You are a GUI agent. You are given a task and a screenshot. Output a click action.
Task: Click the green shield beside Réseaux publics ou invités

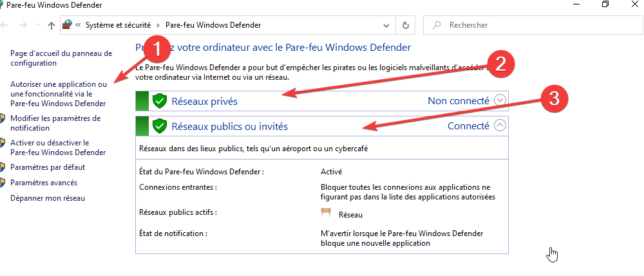point(159,126)
